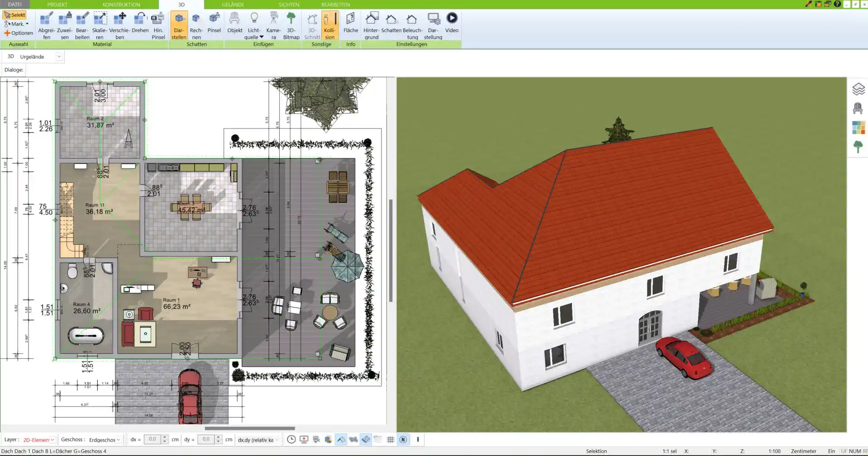Click the Rechnen shadow icon
Screen dimensions: 868x456
(x=196, y=26)
